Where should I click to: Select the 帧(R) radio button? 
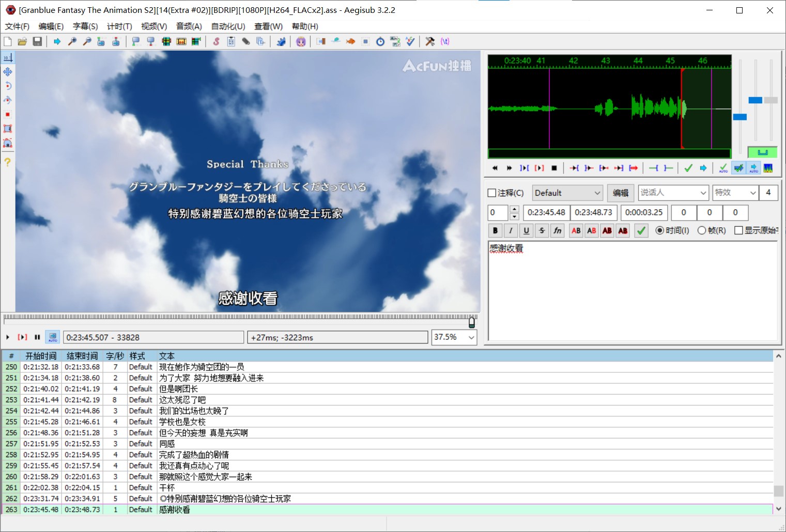coord(701,230)
